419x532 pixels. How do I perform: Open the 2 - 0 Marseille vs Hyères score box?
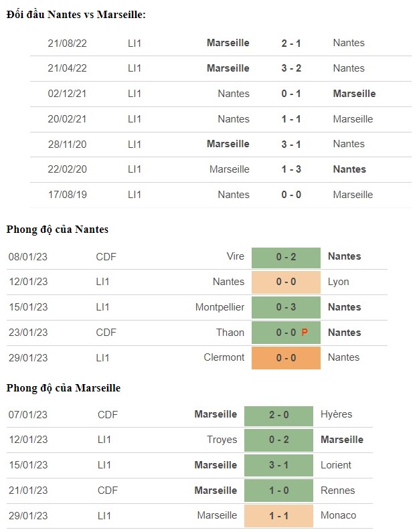(x=278, y=416)
